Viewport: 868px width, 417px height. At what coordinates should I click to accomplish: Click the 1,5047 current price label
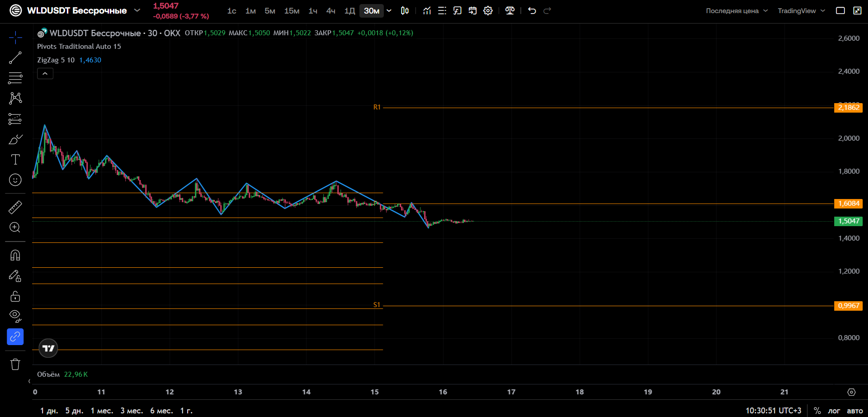tap(848, 221)
